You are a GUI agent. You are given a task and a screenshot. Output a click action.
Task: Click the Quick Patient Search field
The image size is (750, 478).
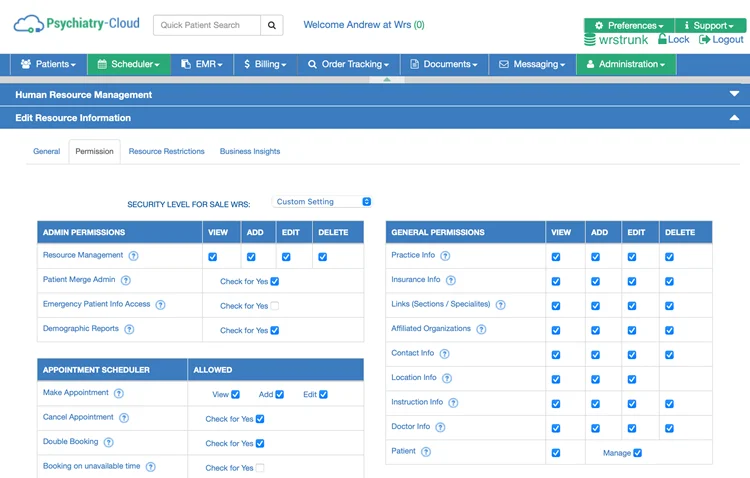[x=207, y=25]
